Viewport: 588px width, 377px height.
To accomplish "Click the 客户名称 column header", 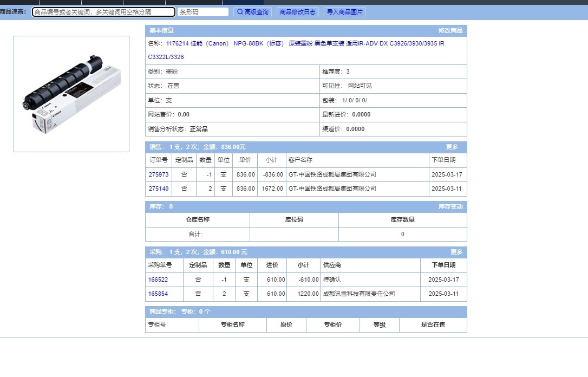I will pyautogui.click(x=300, y=160).
